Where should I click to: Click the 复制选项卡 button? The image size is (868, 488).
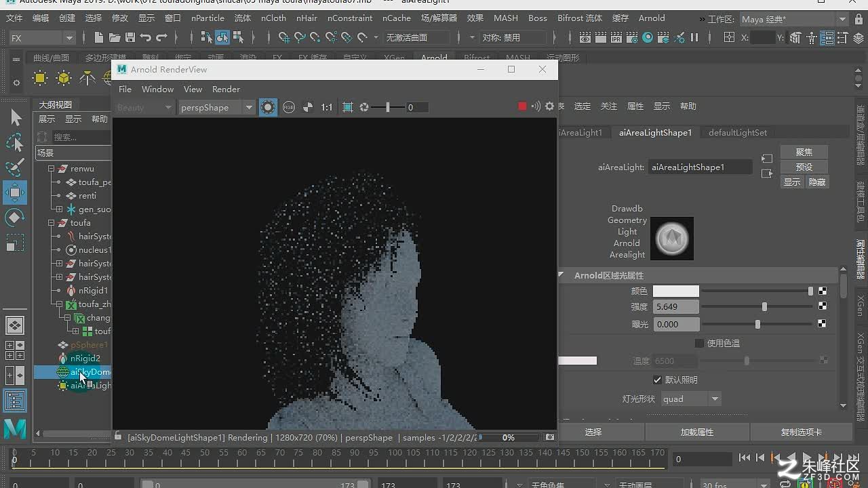tap(801, 432)
